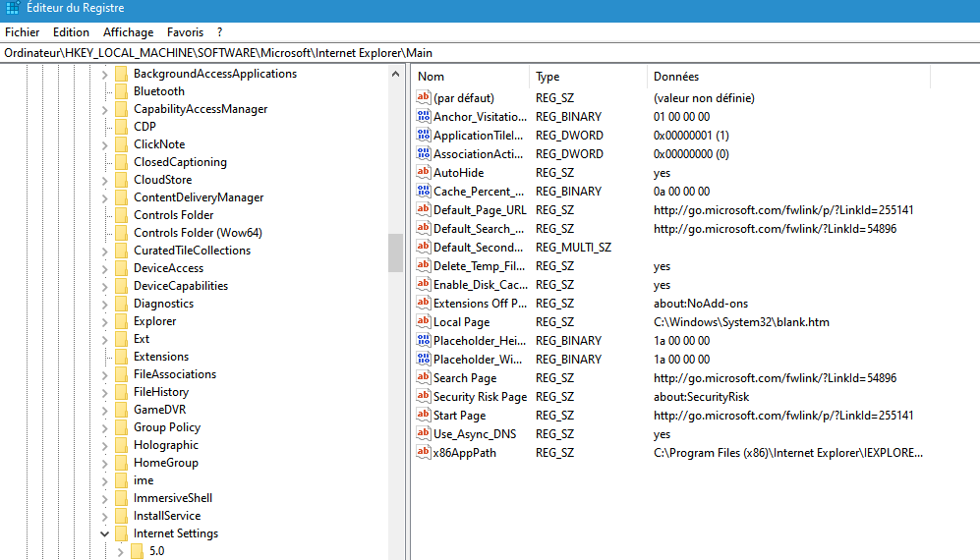This screenshot has height=560, width=980.
Task: Expand the 5.0 subkey
Action: pyautogui.click(x=120, y=552)
